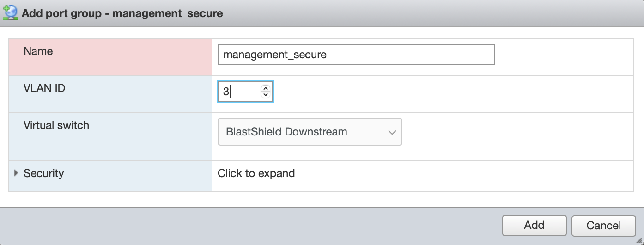Click the 'Add port group' dialog title
This screenshot has height=245, width=644.
(122, 13)
